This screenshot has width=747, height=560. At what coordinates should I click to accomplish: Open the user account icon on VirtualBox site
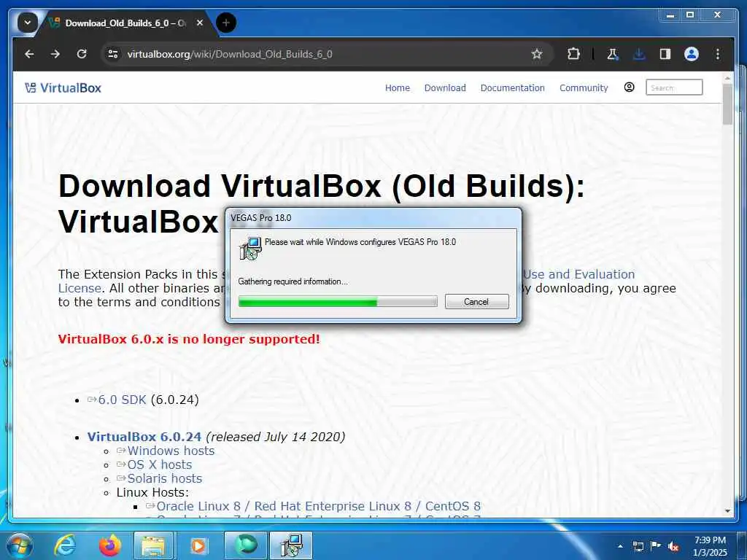(630, 87)
